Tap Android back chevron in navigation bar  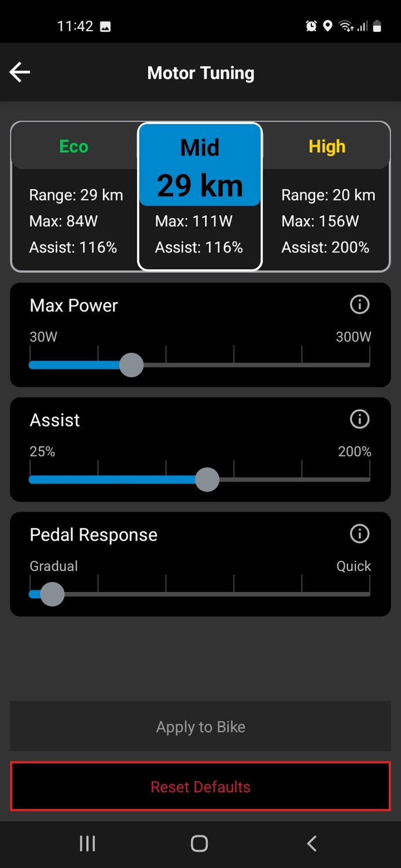point(312,844)
